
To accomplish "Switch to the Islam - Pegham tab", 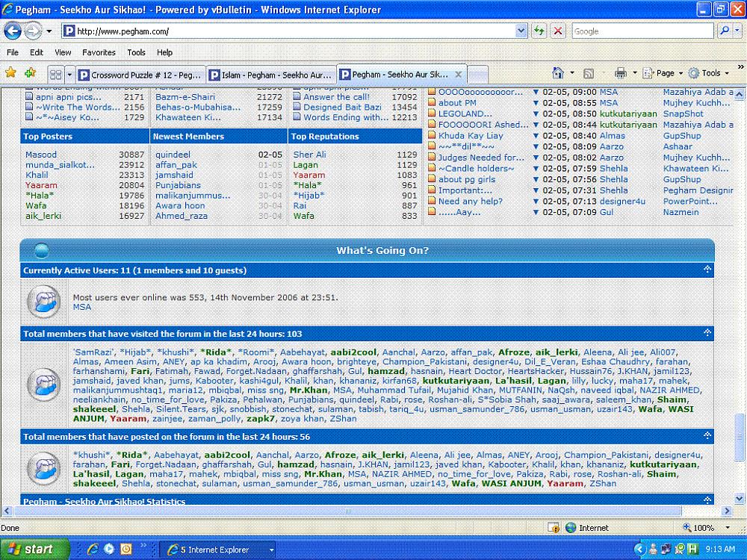I will pos(271,75).
